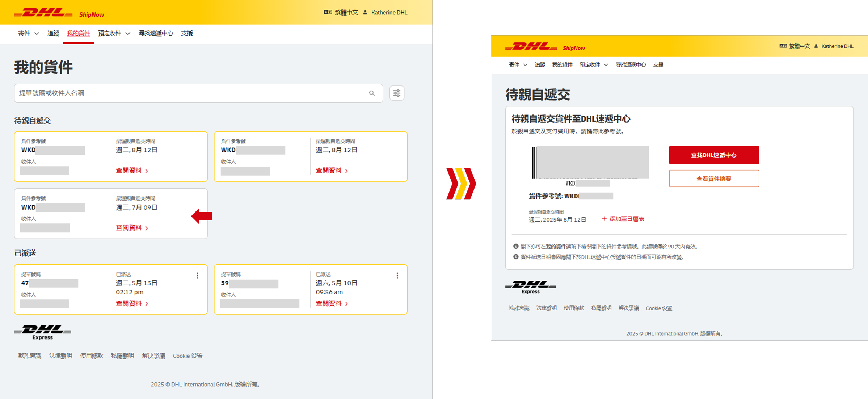
Task: Open 尋找速遞中心 in left navigation bar
Action: tap(156, 33)
